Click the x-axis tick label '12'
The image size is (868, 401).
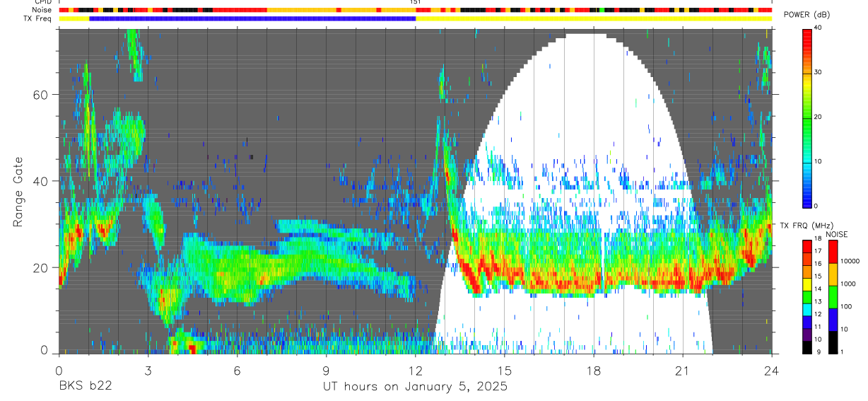(x=415, y=370)
